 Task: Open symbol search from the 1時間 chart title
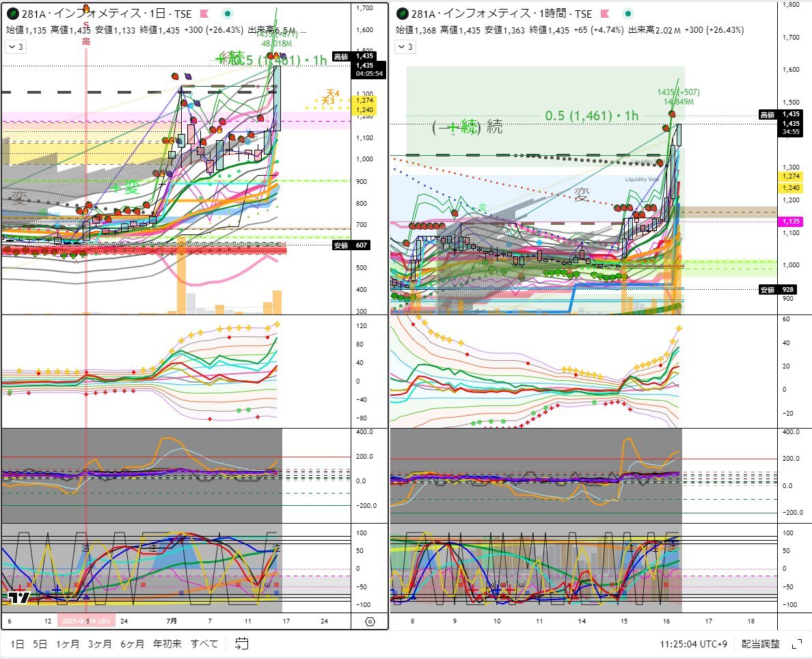pyautogui.click(x=501, y=14)
